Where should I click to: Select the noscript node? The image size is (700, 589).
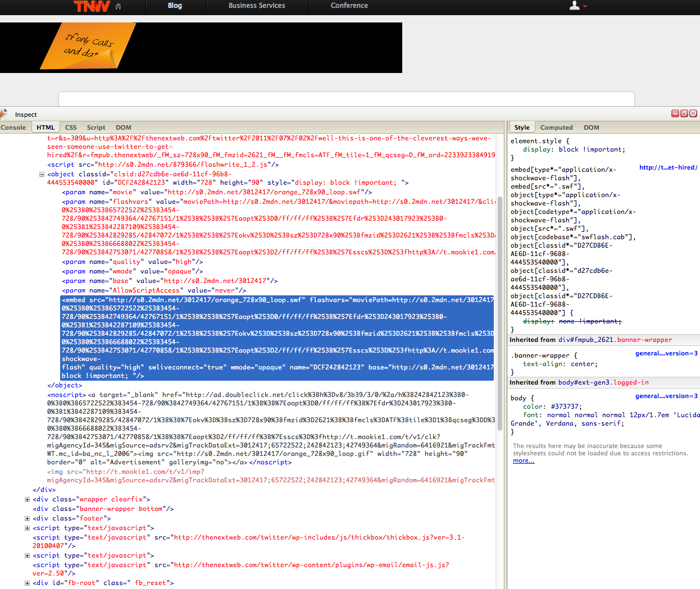[x=271, y=428]
